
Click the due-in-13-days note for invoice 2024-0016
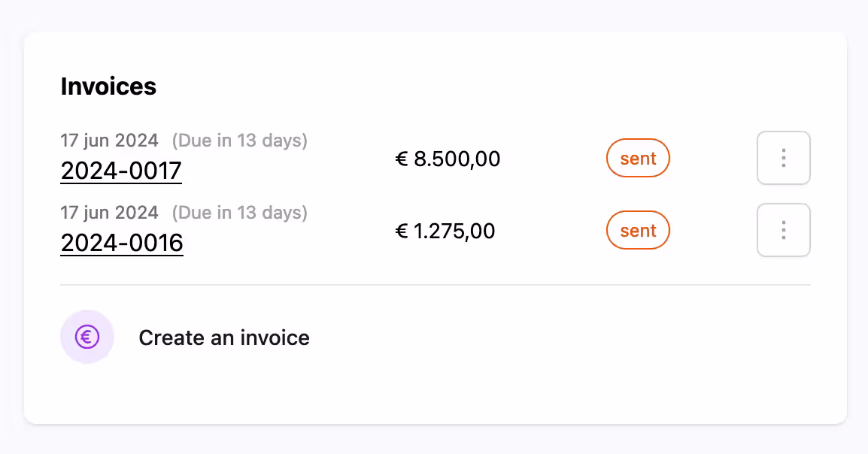[x=239, y=213]
